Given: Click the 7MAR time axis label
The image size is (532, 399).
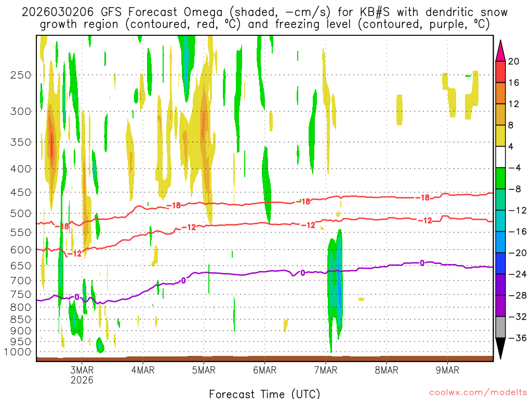Looking at the screenshot, I should pyautogui.click(x=326, y=370).
